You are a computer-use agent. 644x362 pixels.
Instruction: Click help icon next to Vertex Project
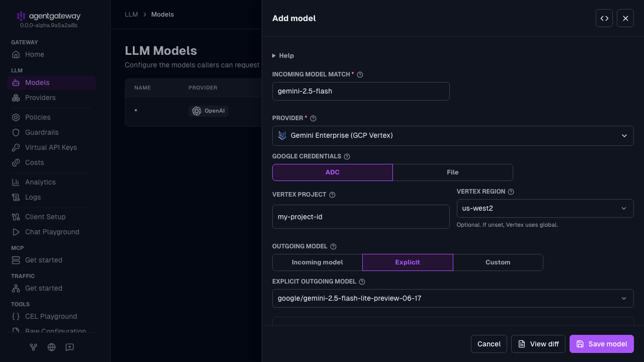pyautogui.click(x=332, y=195)
